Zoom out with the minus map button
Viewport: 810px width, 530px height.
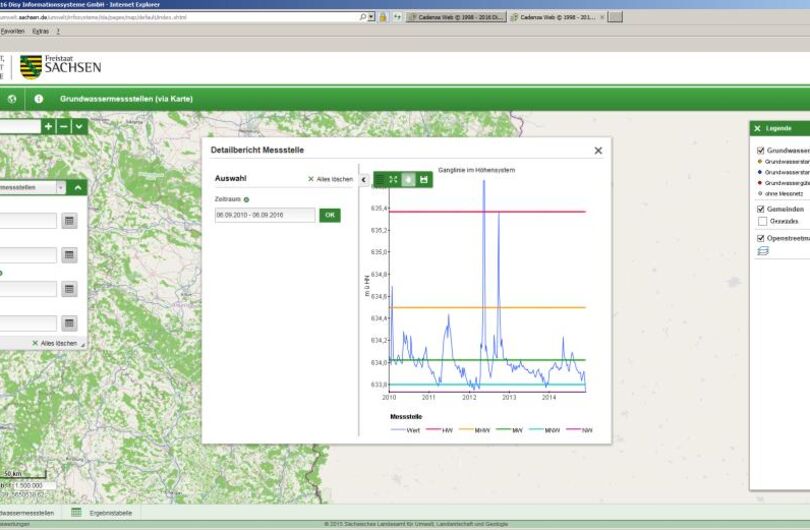click(64, 126)
